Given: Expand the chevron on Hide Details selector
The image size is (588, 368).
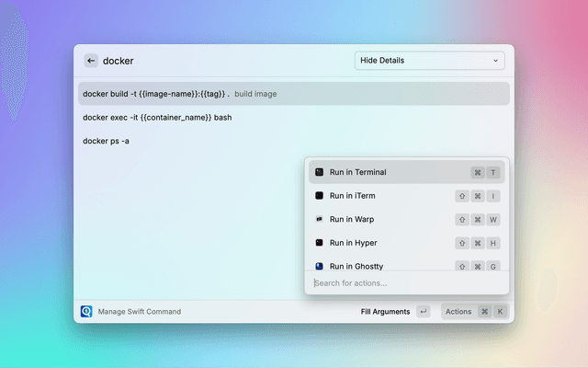Looking at the screenshot, I should [x=496, y=61].
